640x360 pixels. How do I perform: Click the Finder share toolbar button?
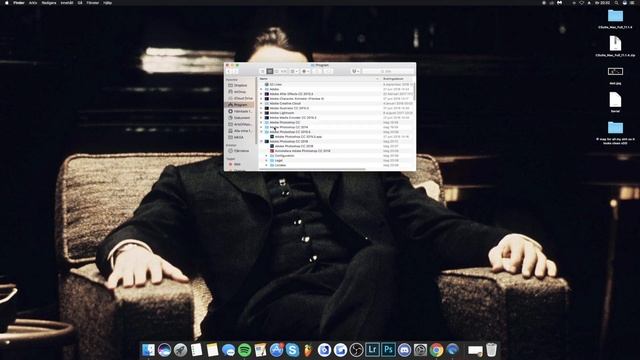coord(317,71)
